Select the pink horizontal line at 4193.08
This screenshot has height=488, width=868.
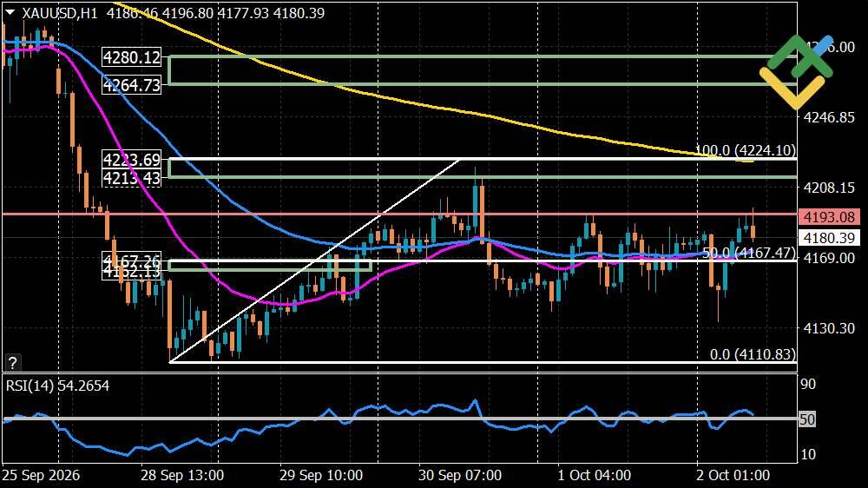point(398,214)
